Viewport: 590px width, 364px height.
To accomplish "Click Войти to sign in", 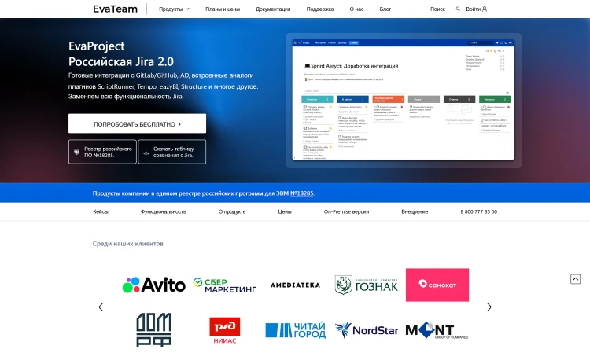I will [x=473, y=9].
